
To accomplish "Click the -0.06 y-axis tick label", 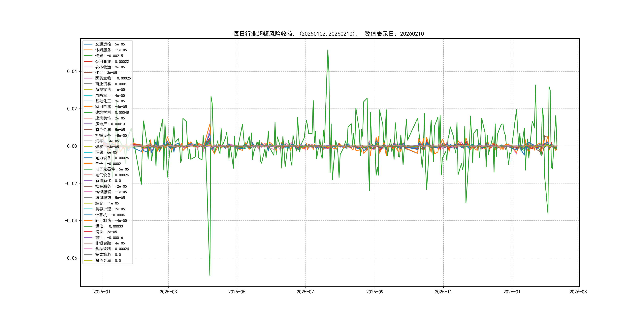I will click(x=71, y=258).
